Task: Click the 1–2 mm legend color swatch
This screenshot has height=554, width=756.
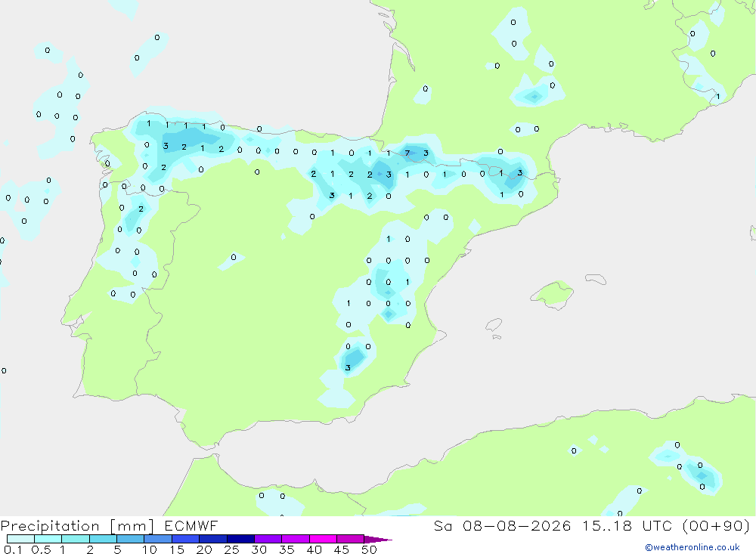Action: click(76, 539)
